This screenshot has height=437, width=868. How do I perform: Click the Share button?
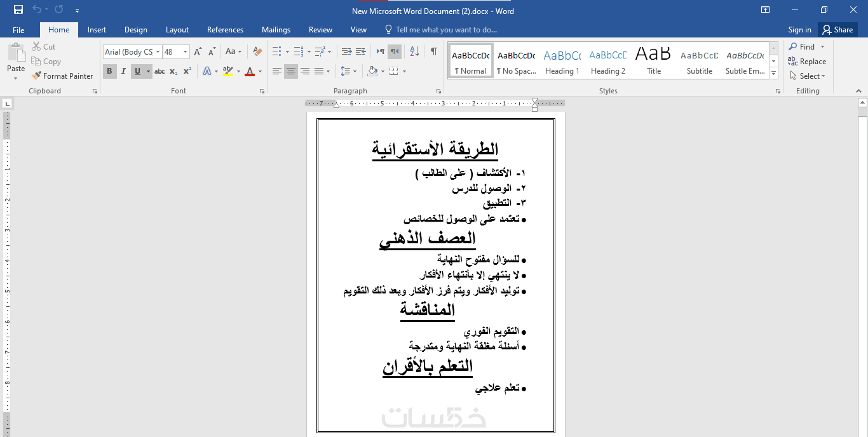click(837, 30)
